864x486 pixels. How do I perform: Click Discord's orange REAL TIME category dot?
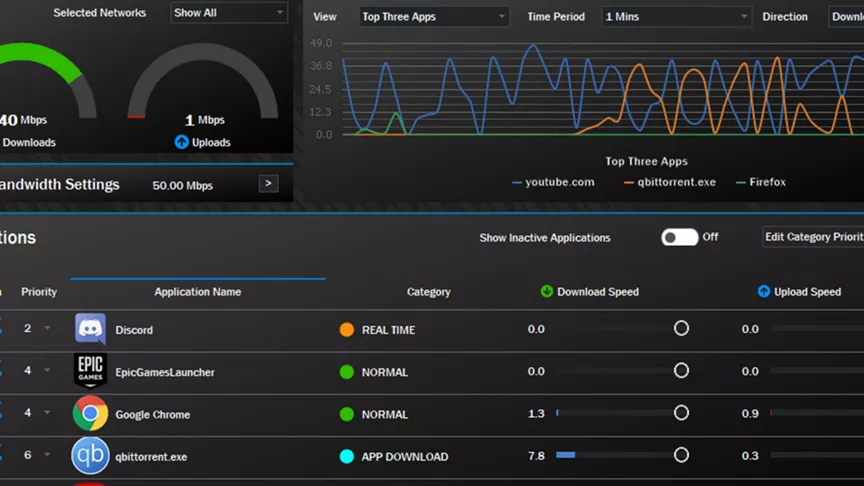tap(346, 329)
